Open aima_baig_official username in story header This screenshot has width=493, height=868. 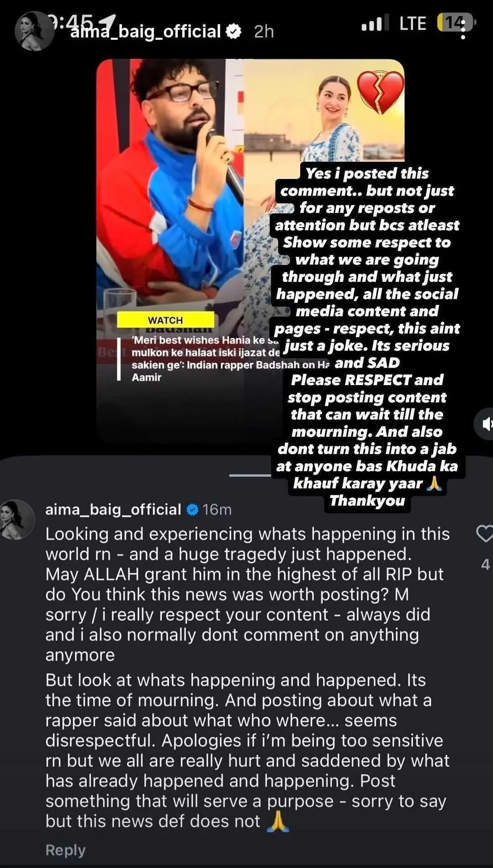click(x=145, y=31)
